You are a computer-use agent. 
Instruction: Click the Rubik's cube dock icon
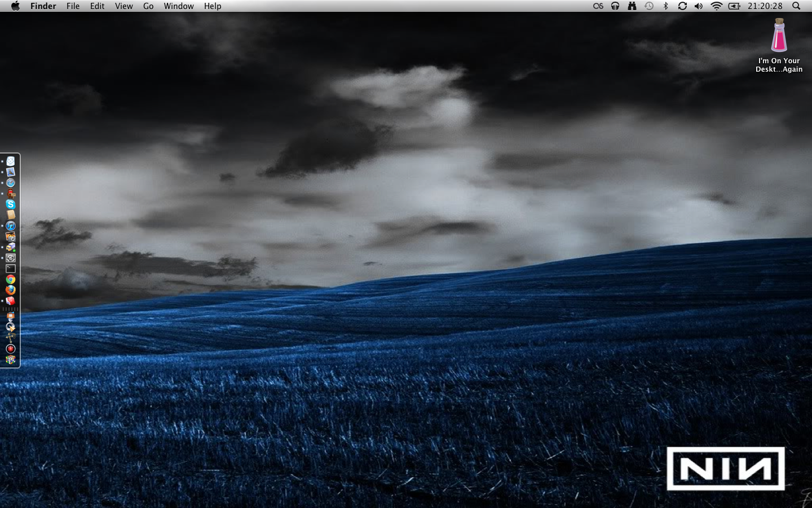click(x=10, y=360)
